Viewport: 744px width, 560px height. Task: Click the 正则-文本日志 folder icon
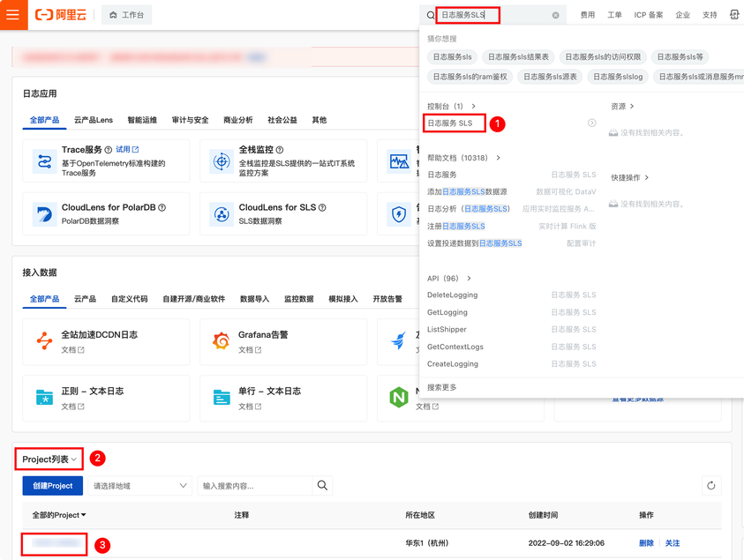click(45, 398)
